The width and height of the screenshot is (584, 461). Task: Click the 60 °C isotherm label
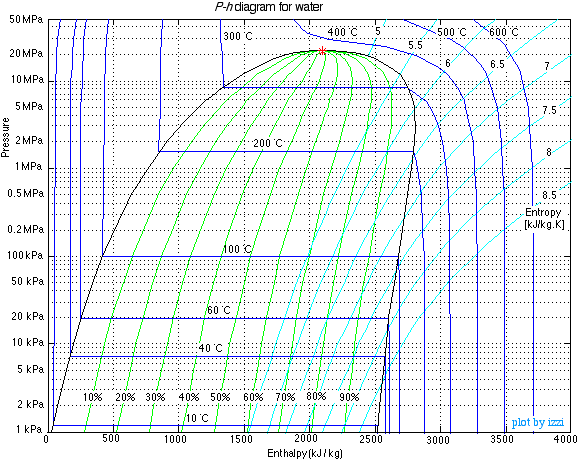pyautogui.click(x=219, y=310)
